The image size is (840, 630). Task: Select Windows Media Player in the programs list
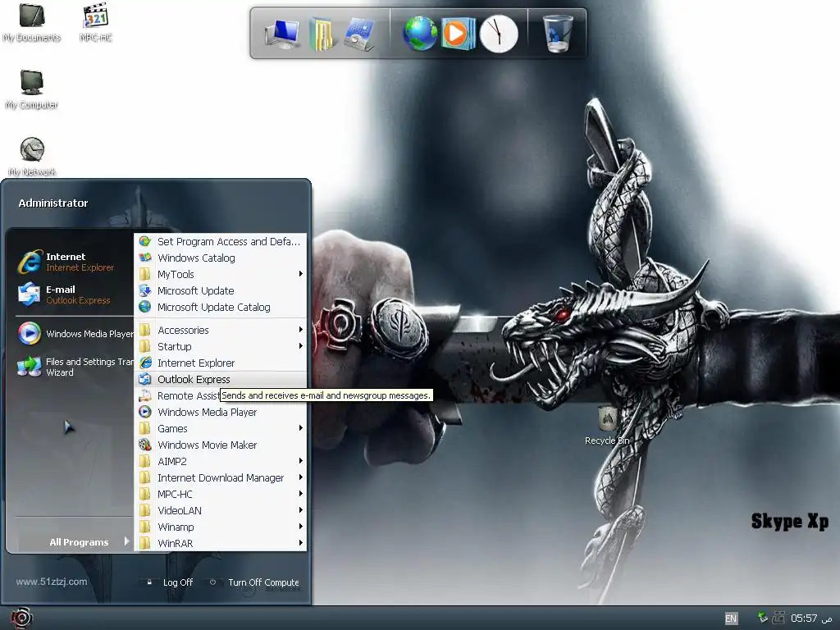220,413
